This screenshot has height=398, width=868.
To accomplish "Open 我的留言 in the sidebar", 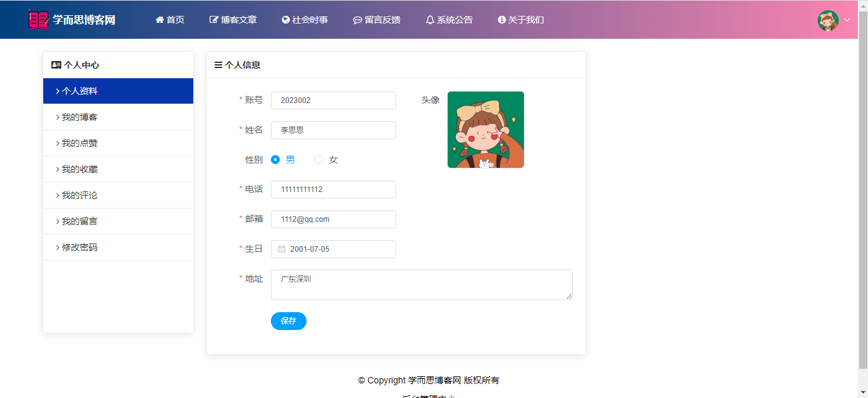I will (118, 221).
